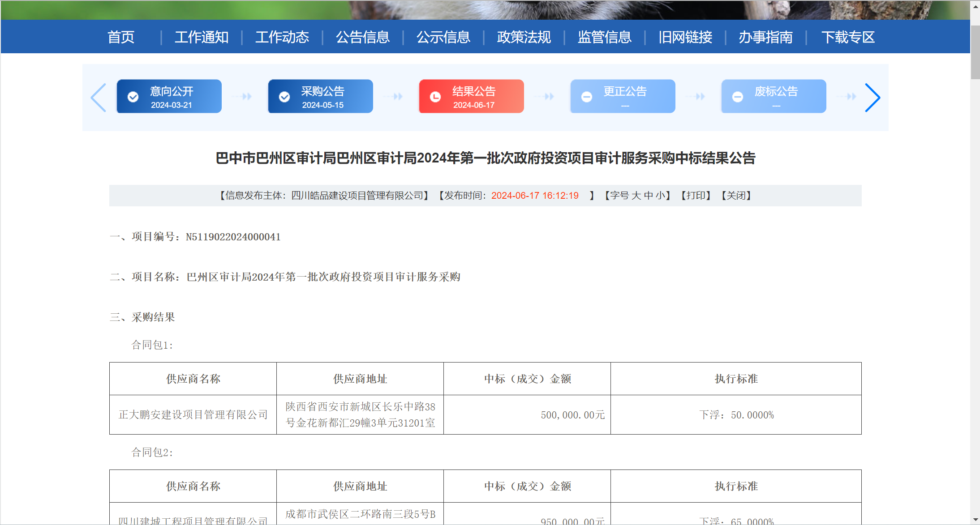Image resolution: width=980 pixels, height=525 pixels.
Task: Open the 公告信息 navigation menu
Action: 363,37
